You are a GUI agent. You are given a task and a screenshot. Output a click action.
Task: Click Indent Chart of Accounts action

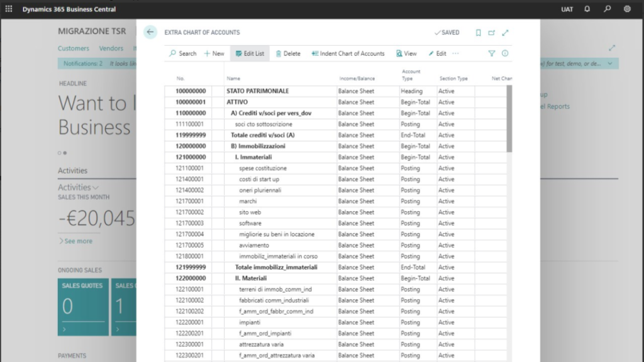[348, 53]
